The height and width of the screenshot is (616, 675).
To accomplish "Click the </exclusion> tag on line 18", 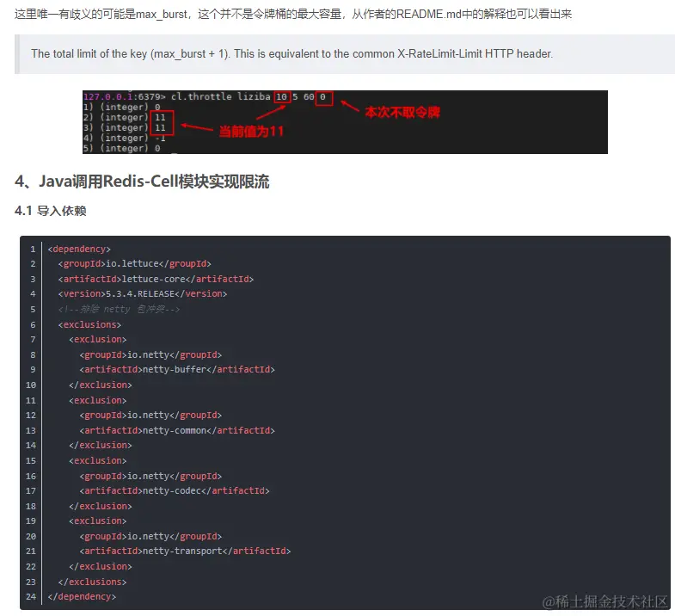I will [x=101, y=507].
